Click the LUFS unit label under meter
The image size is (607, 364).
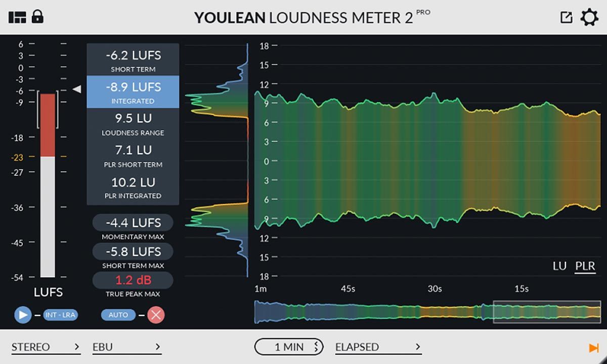tap(48, 292)
